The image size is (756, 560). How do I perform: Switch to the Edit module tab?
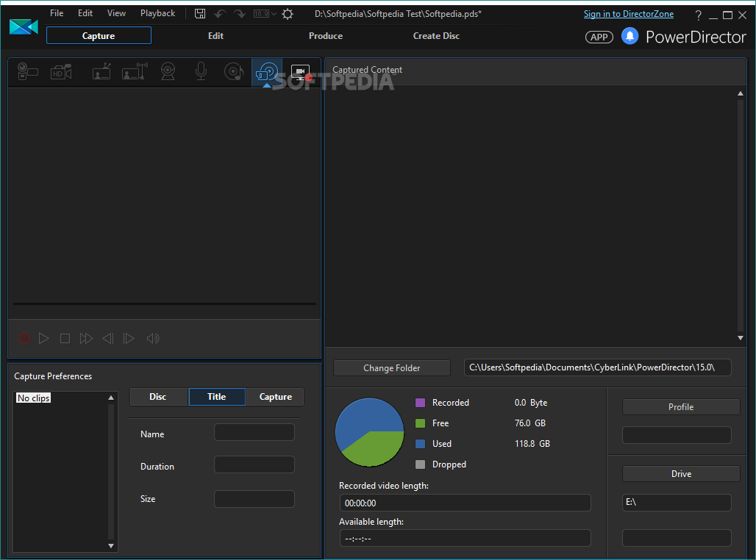[x=215, y=36]
